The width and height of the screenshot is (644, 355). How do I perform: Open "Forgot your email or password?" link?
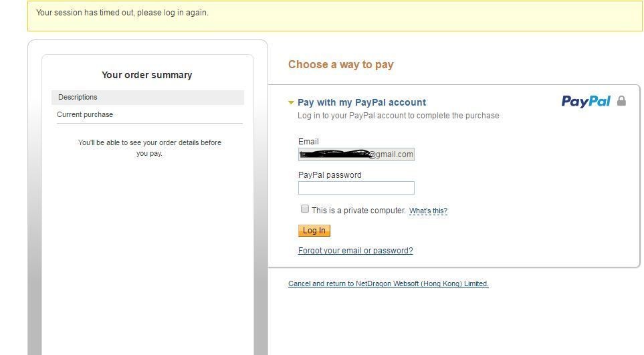tap(355, 251)
